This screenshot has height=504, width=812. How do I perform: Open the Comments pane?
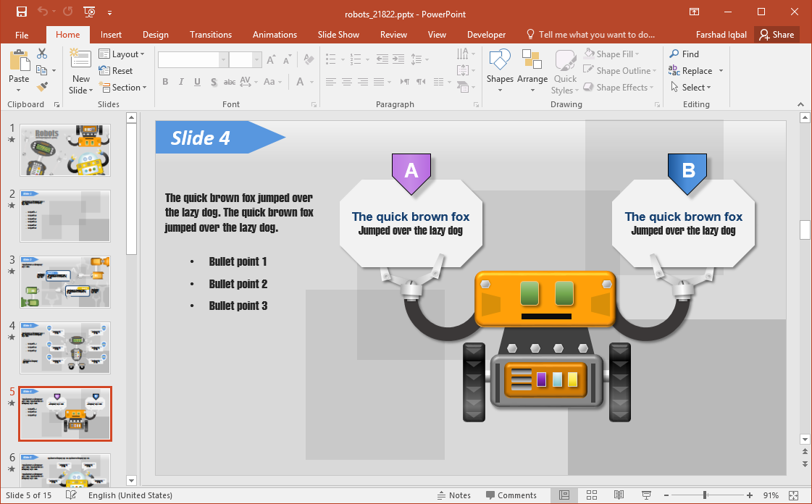click(512, 495)
